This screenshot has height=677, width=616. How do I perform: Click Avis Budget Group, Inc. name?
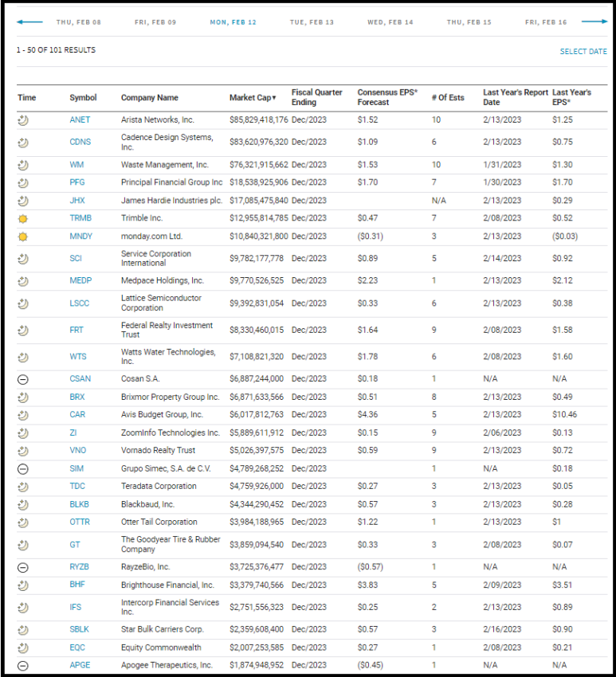(162, 414)
